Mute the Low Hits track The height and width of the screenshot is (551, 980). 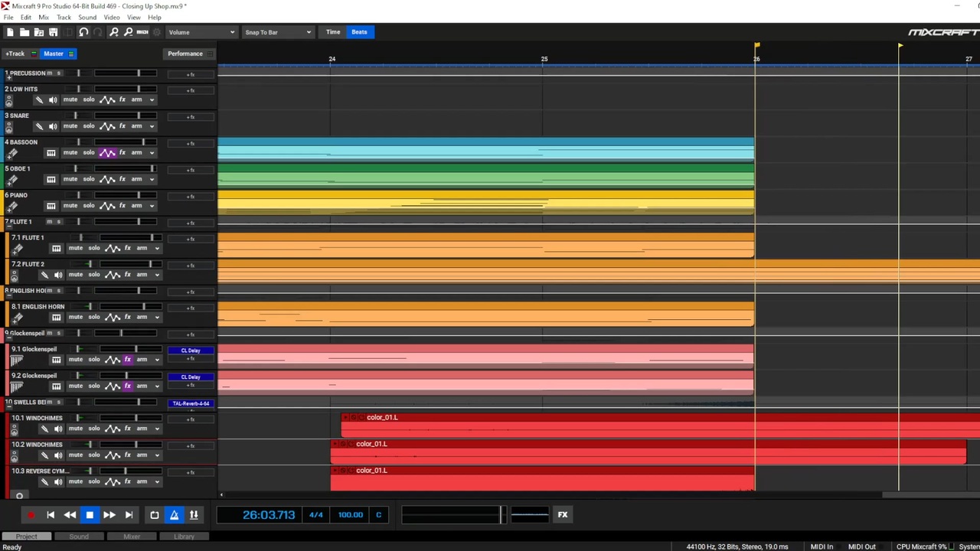(x=70, y=99)
